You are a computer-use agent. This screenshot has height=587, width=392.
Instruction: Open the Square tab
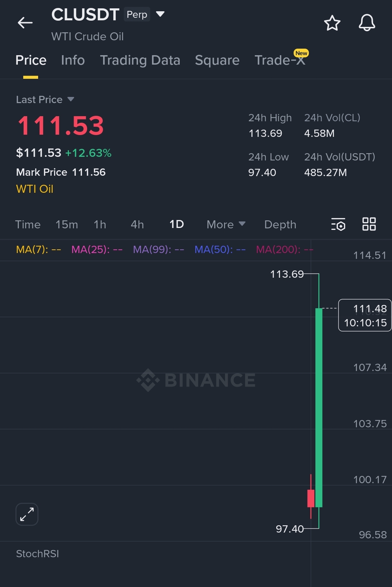coord(217,60)
